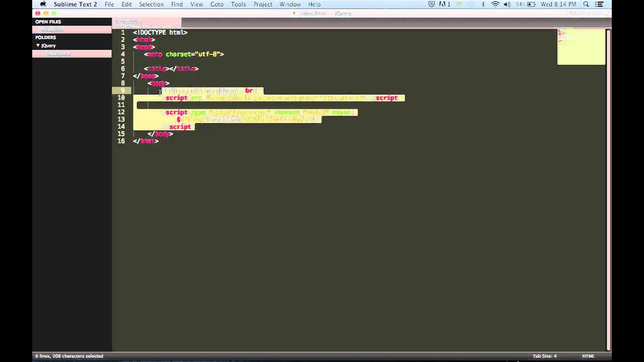644x362 pixels.
Task: Open the Find menu
Action: (177, 4)
